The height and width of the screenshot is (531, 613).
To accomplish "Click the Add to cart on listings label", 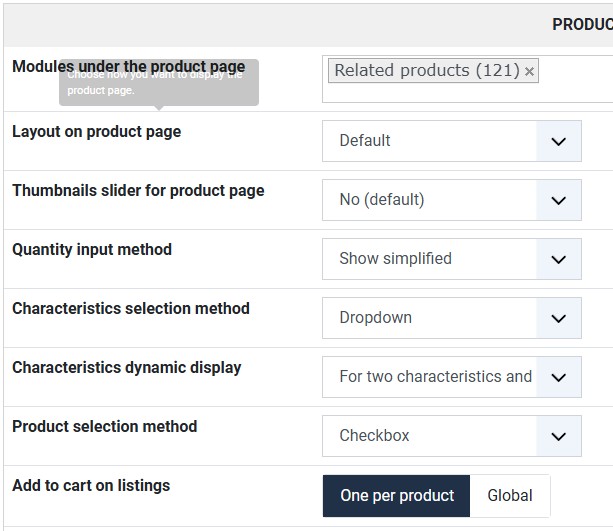I will click(91, 486).
